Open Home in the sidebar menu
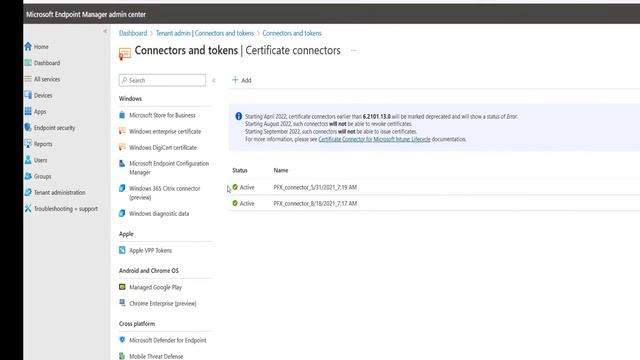This screenshot has height=360, width=640. [41, 47]
